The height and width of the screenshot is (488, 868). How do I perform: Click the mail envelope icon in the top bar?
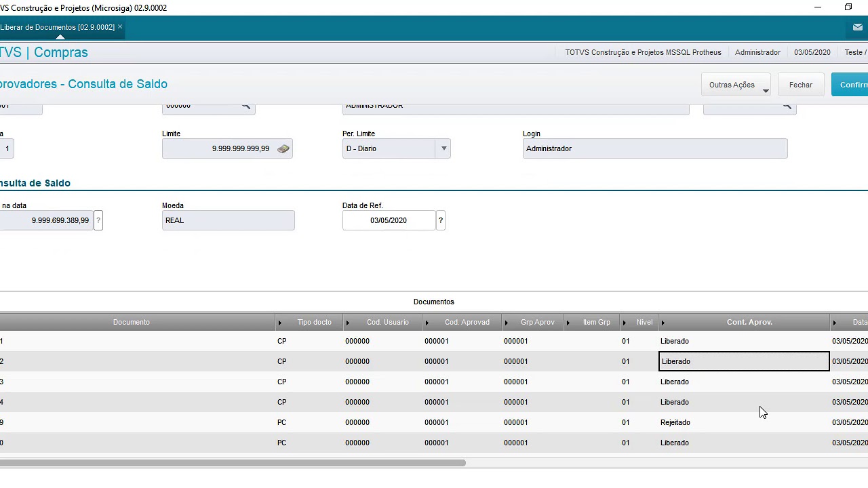click(857, 27)
